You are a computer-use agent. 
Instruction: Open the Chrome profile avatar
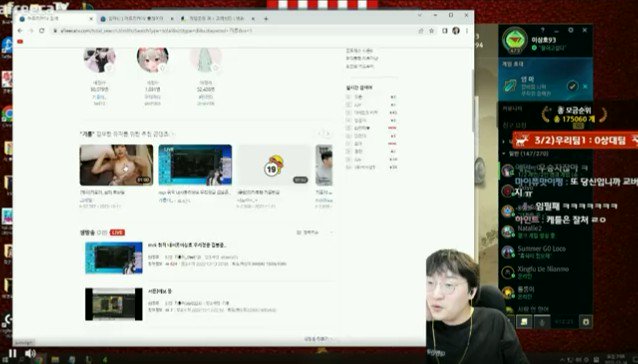click(456, 31)
